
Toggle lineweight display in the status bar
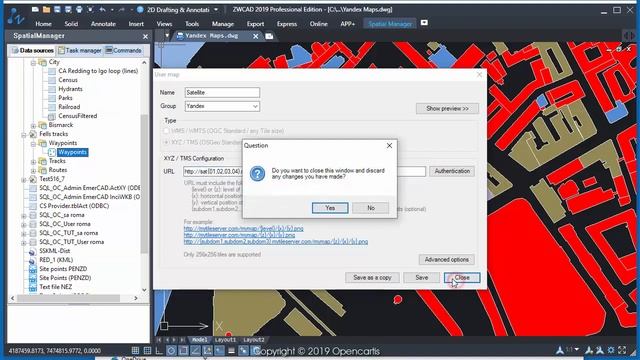pyautogui.click(x=231, y=350)
